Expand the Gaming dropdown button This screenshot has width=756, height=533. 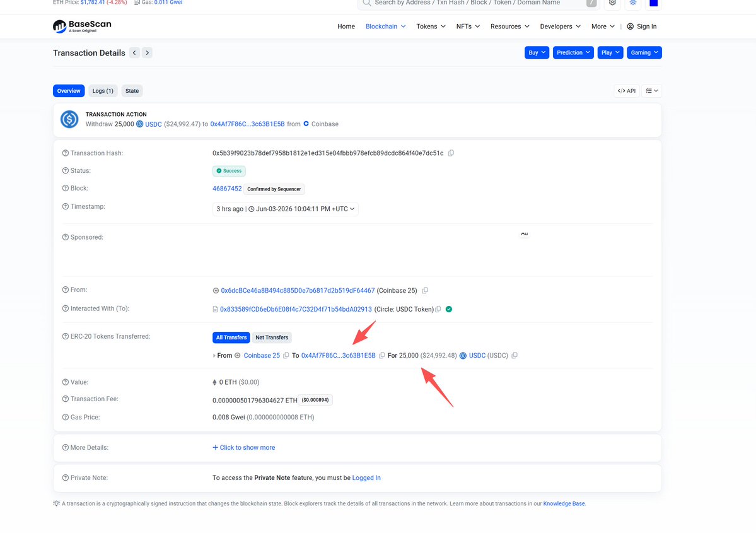[x=644, y=52]
